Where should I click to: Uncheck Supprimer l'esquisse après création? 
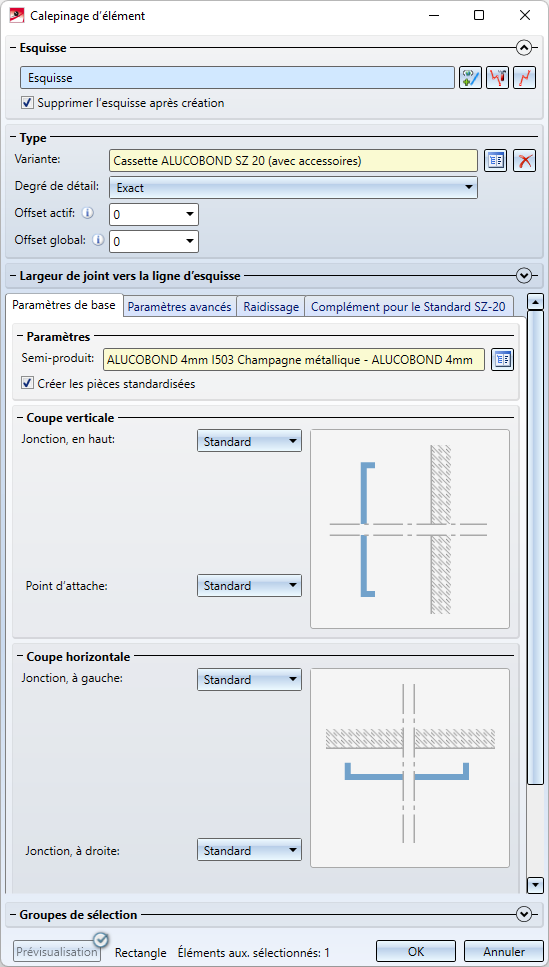coord(27,103)
